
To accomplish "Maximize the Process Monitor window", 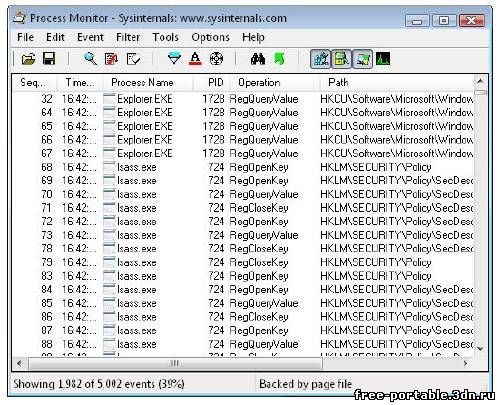I will coord(444,21).
